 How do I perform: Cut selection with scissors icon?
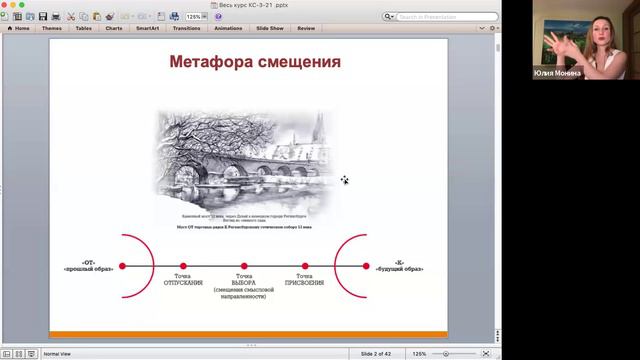[71, 16]
